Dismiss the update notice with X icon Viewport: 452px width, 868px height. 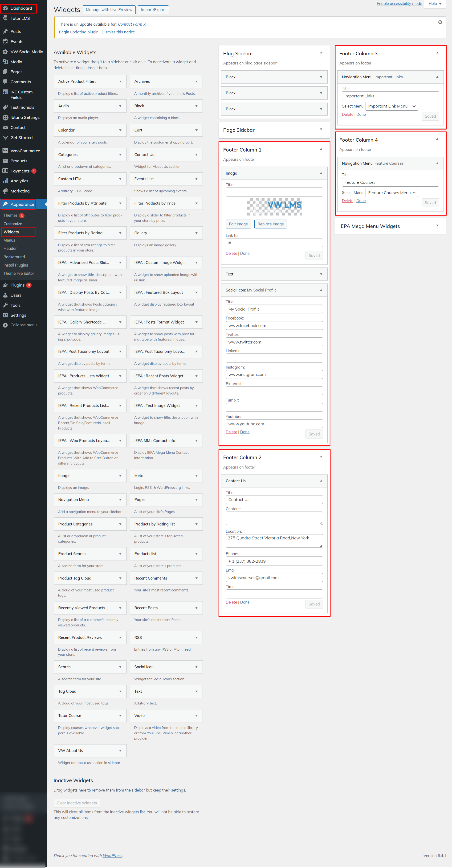pyautogui.click(x=440, y=22)
